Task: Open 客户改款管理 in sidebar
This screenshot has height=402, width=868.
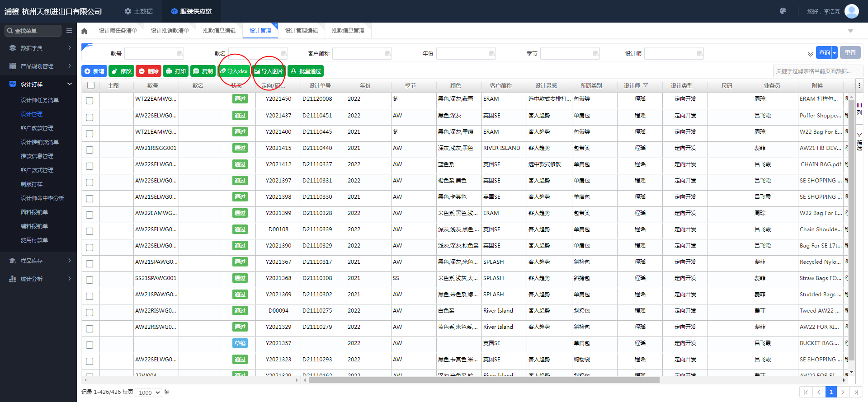Action: 37,128
